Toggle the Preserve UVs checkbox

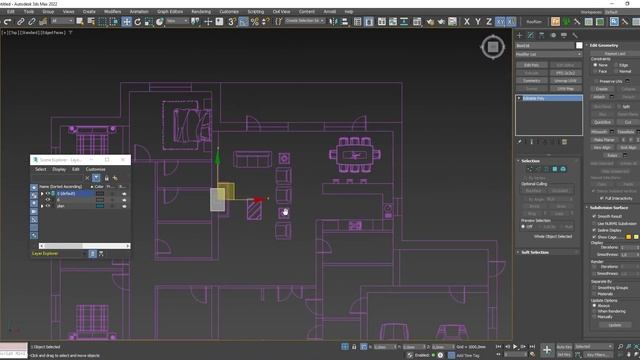[x=596, y=81]
